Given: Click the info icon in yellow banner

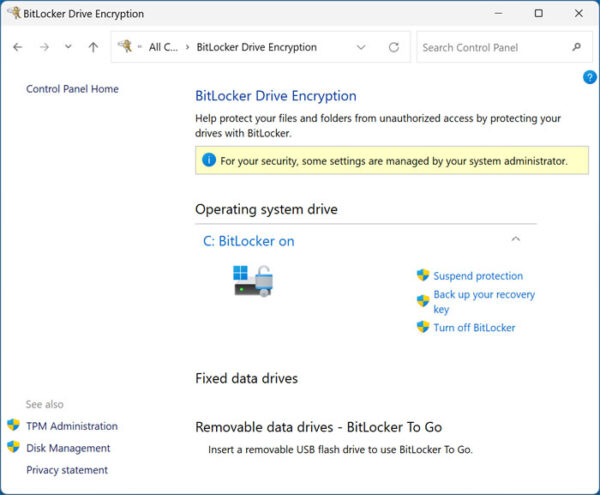Looking at the screenshot, I should [x=209, y=160].
